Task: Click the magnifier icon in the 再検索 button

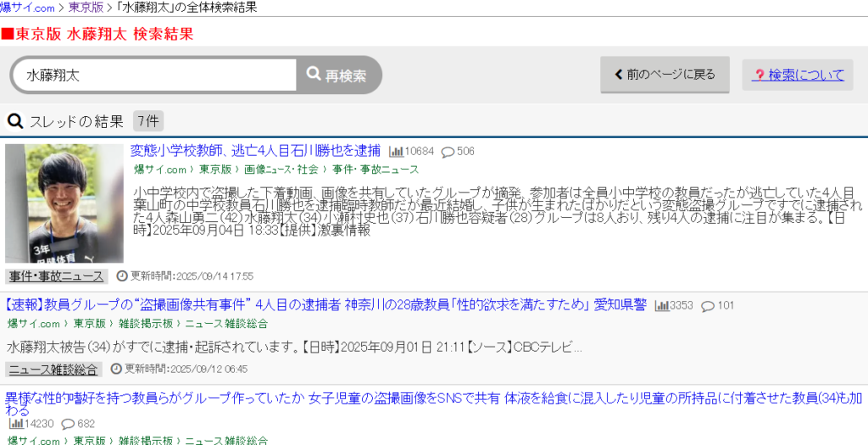Action: tap(314, 75)
